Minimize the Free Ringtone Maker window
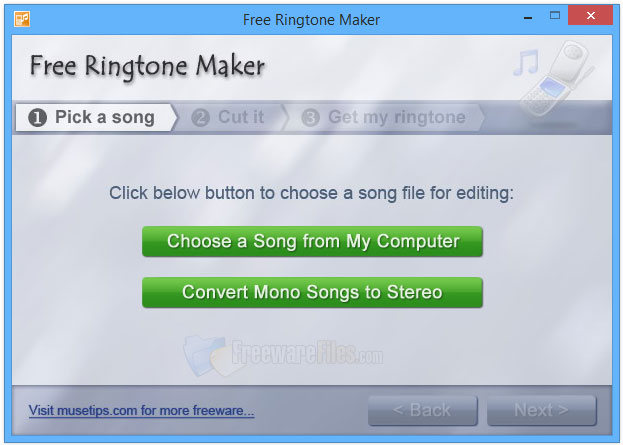The image size is (623, 445). [528, 17]
